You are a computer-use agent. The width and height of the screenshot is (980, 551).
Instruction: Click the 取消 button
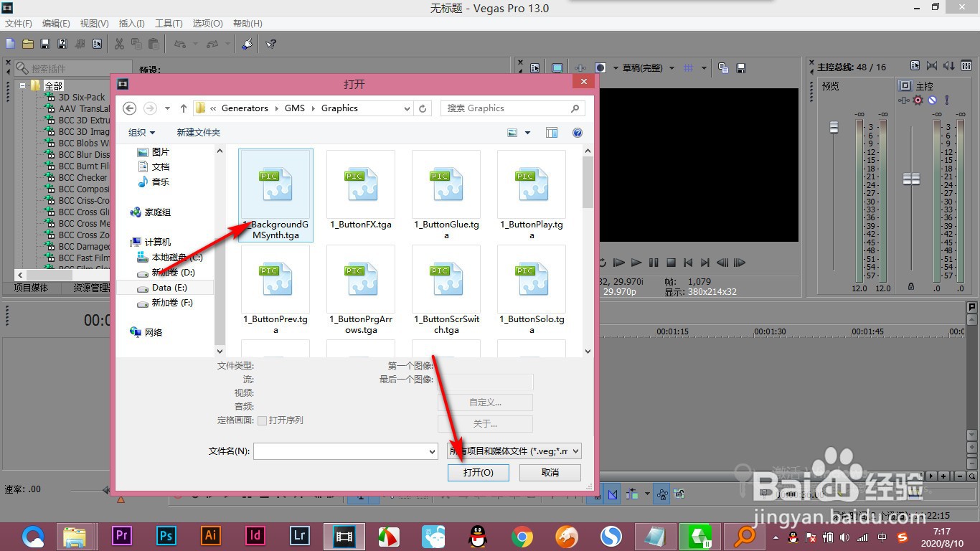tap(550, 472)
